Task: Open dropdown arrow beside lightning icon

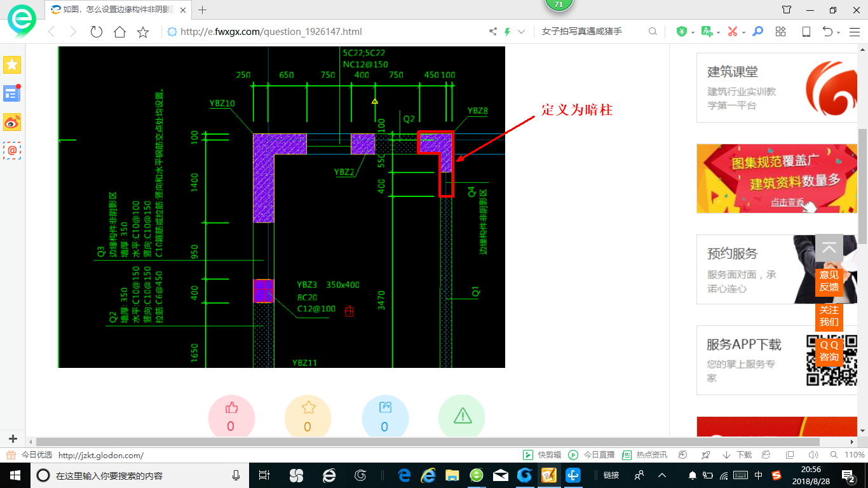Action: click(x=522, y=32)
